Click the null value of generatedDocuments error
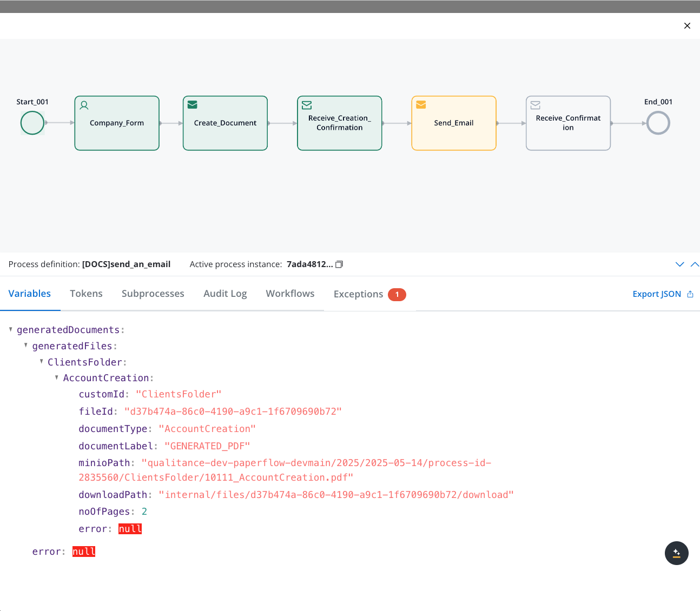 pyautogui.click(x=84, y=552)
